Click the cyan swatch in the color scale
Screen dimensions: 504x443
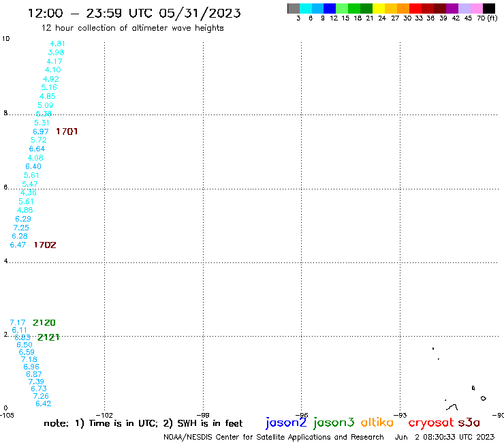click(306, 9)
